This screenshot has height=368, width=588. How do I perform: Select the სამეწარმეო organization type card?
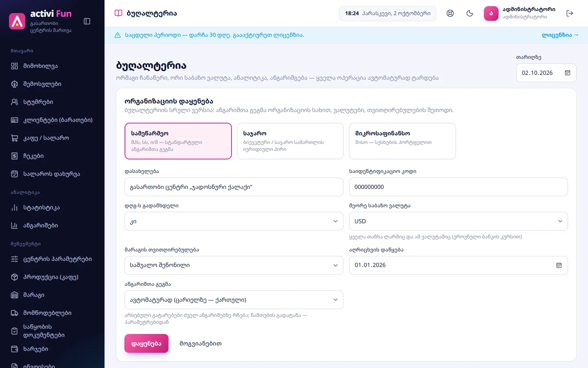[x=178, y=141]
